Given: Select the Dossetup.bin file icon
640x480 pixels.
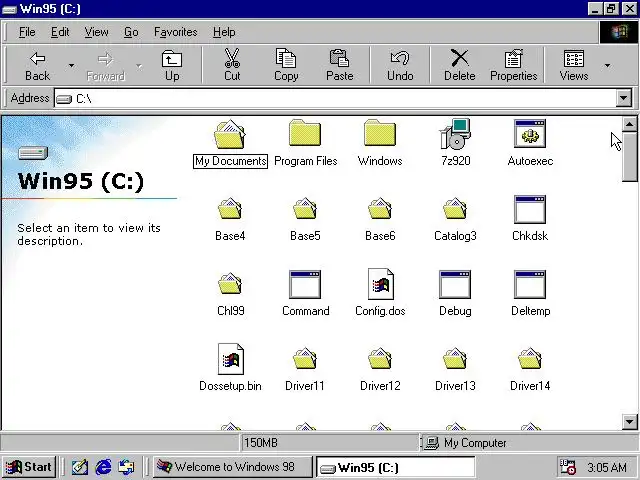Looking at the screenshot, I should (230, 359).
